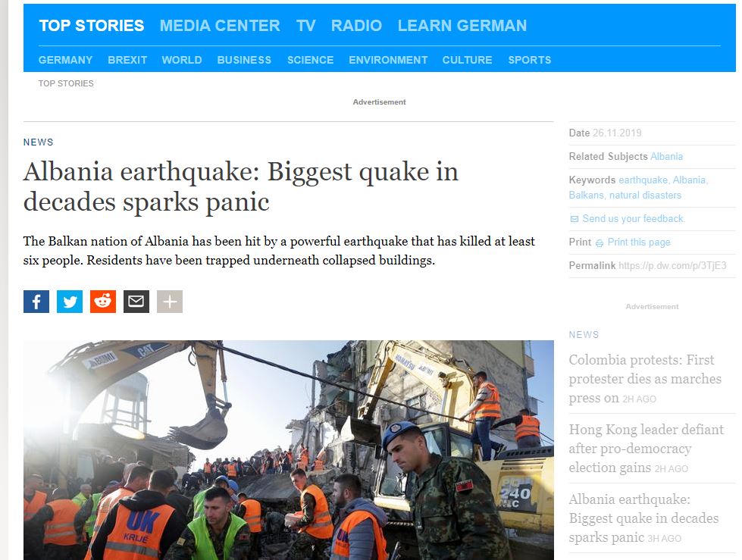This screenshot has width=742, height=560.
Task: Click the envelope icon beside Send us your feedback
Action: tap(575, 219)
